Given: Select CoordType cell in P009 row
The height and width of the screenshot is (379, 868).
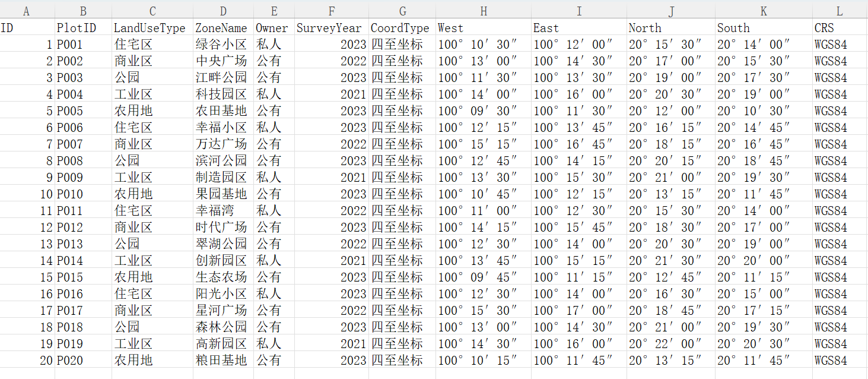Looking at the screenshot, I should point(402,177).
